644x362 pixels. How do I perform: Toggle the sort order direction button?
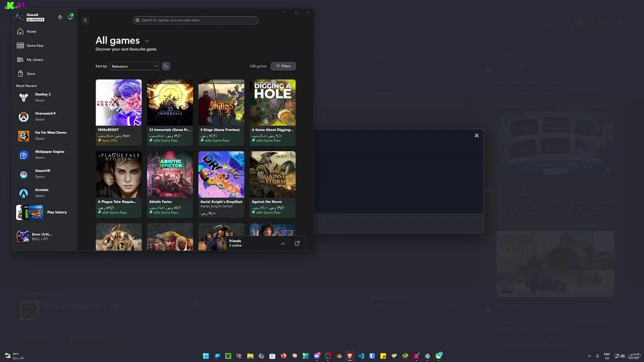coord(166,66)
